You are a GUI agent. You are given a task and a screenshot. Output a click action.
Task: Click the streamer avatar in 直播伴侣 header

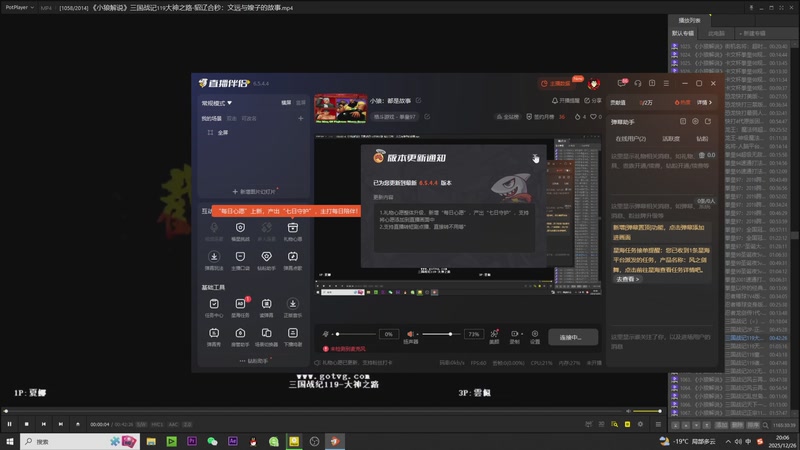pos(593,83)
